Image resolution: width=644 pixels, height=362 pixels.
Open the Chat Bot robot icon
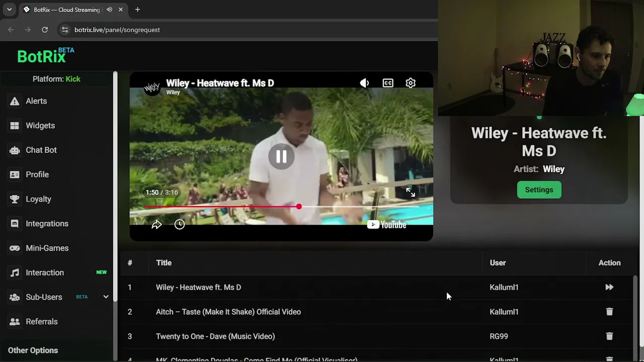coord(15,150)
